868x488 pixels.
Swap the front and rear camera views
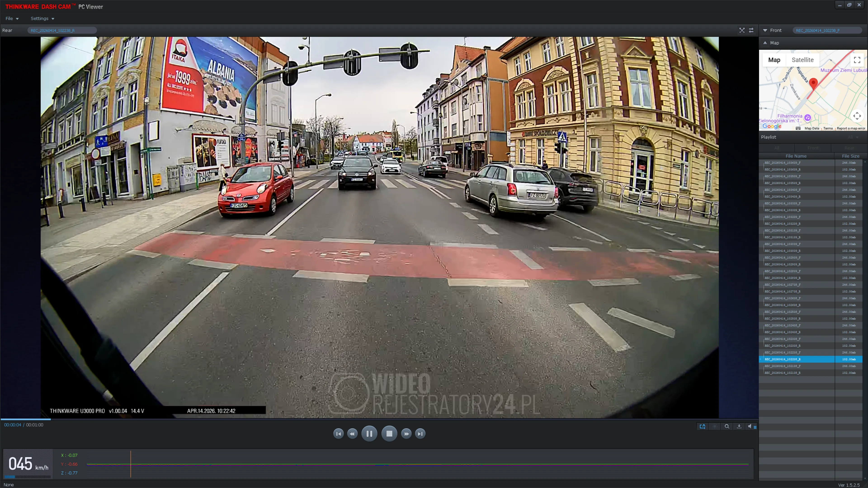tap(751, 30)
